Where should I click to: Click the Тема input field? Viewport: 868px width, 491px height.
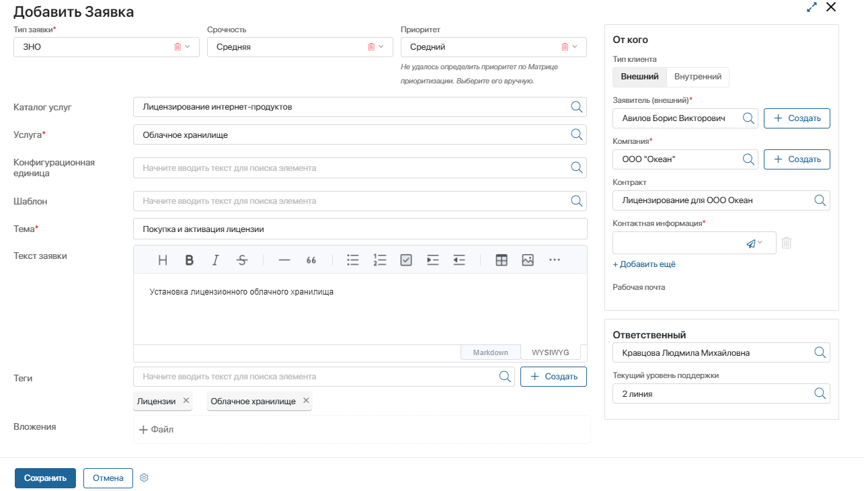tap(360, 229)
